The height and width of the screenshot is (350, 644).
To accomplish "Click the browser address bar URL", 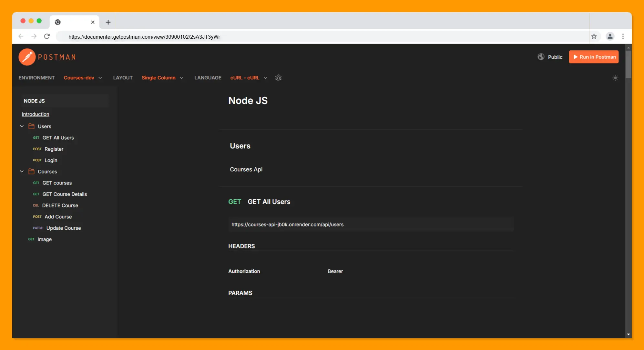I will tap(144, 37).
